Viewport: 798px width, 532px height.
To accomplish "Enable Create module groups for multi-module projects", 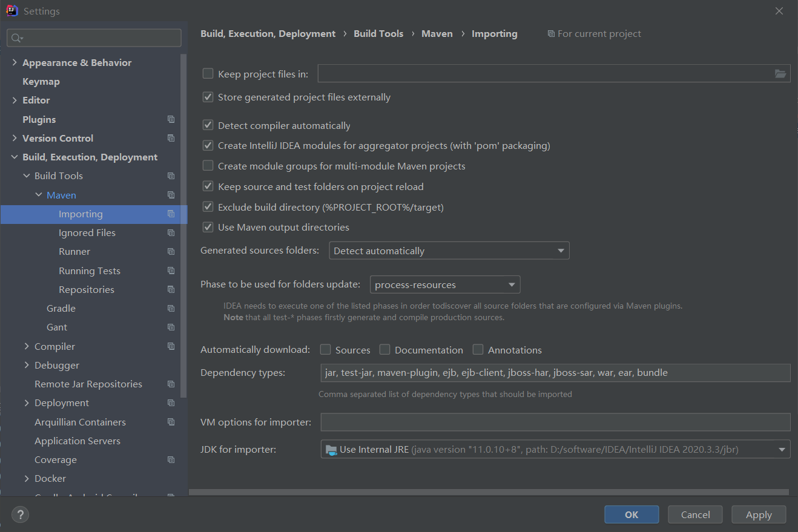I will coord(208,166).
